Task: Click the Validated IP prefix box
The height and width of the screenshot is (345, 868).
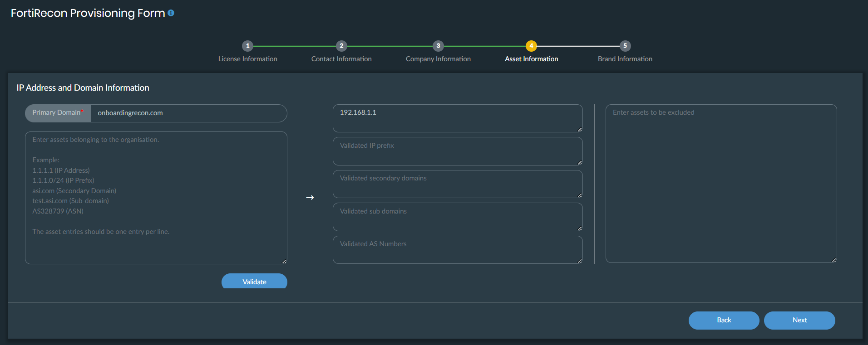Action: tap(458, 151)
